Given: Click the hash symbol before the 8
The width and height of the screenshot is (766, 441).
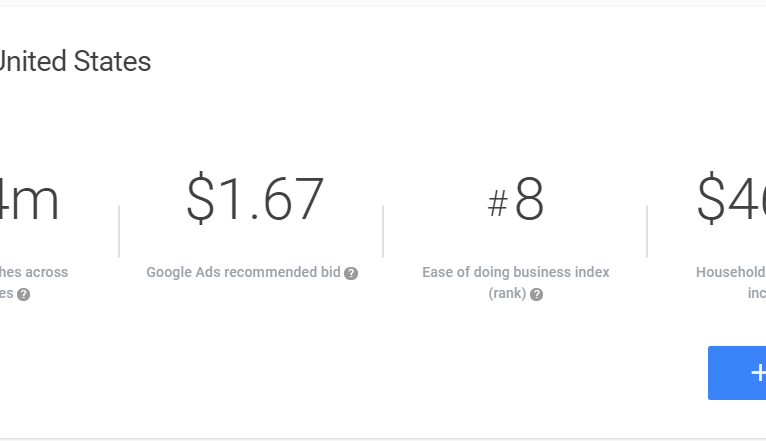Looking at the screenshot, I should click(x=497, y=205).
